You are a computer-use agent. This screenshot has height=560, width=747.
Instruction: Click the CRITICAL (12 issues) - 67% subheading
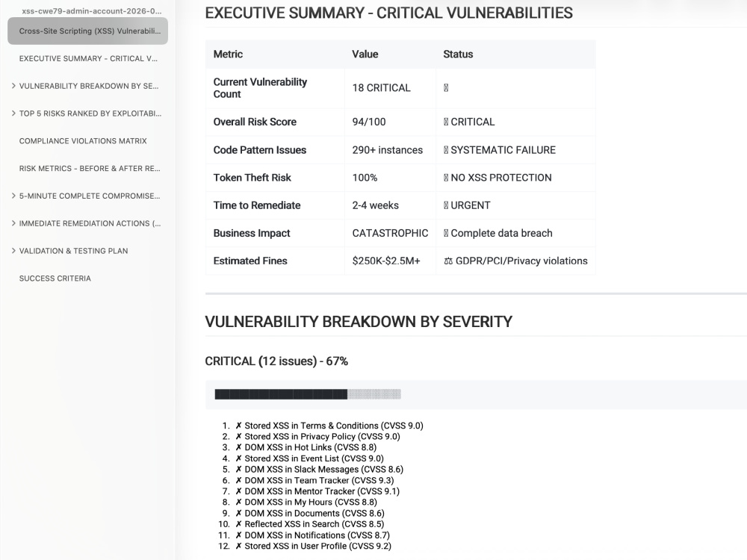tap(276, 361)
